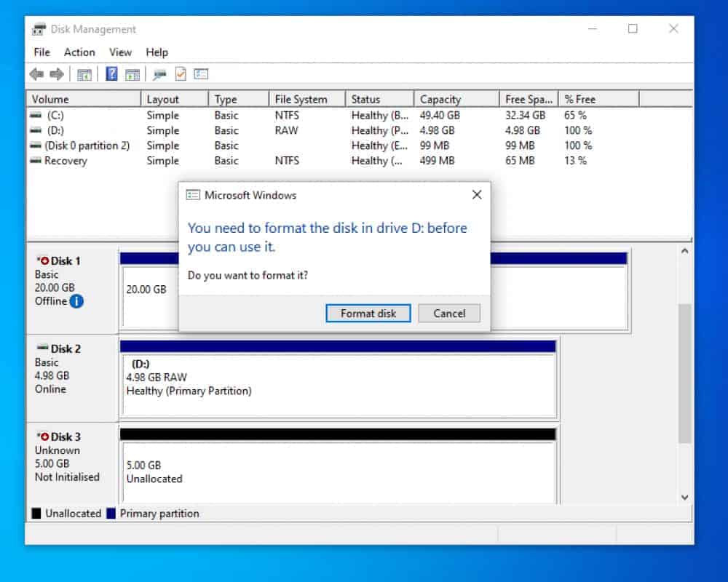Open the Action menu
728x582 pixels.
point(79,52)
